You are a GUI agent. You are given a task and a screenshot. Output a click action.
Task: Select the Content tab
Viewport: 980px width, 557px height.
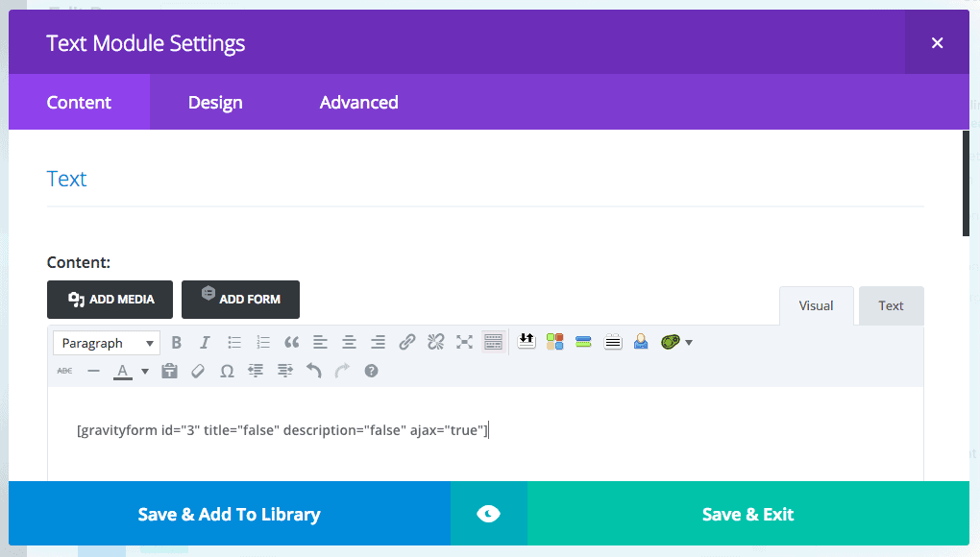tap(79, 103)
